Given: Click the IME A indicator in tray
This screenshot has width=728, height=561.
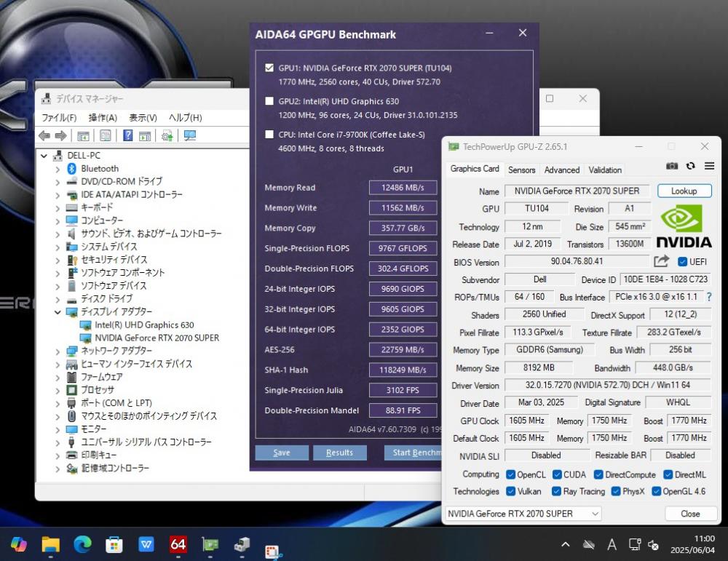Looking at the screenshot, I should click(612, 545).
